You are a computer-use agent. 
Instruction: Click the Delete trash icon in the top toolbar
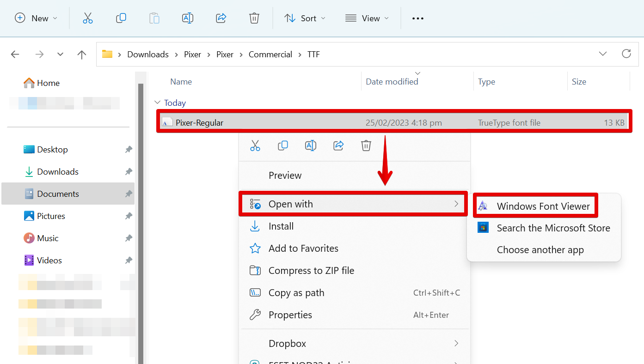[x=254, y=18]
